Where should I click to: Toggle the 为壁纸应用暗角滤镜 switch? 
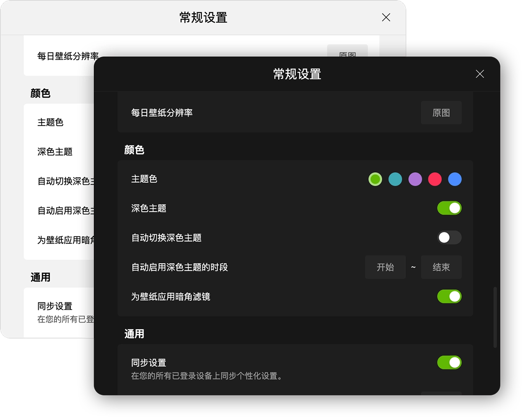[449, 297]
